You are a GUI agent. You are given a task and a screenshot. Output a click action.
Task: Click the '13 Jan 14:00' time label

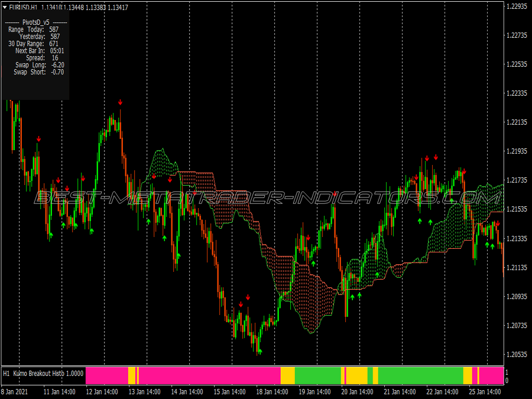(145, 392)
